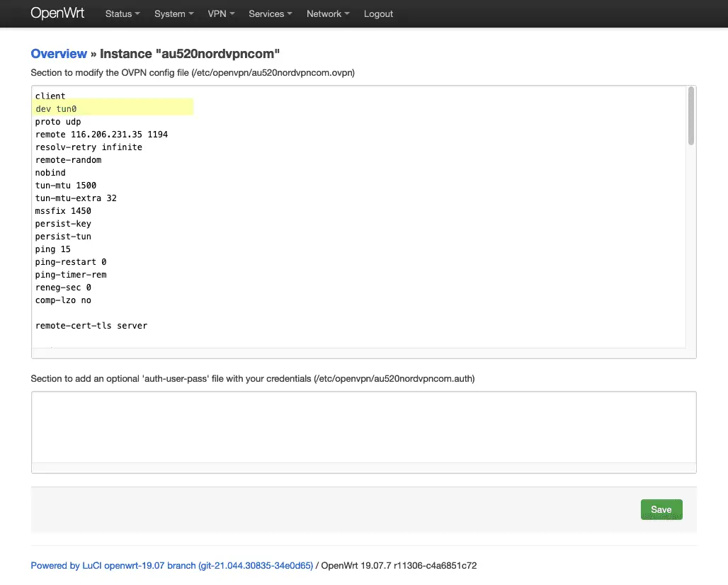Click the 'persist-tun' line

coord(63,237)
